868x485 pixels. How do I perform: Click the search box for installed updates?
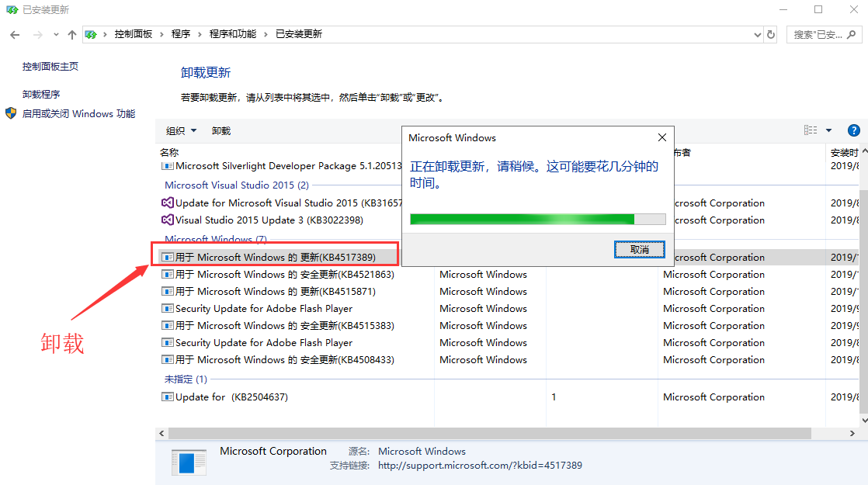point(824,35)
